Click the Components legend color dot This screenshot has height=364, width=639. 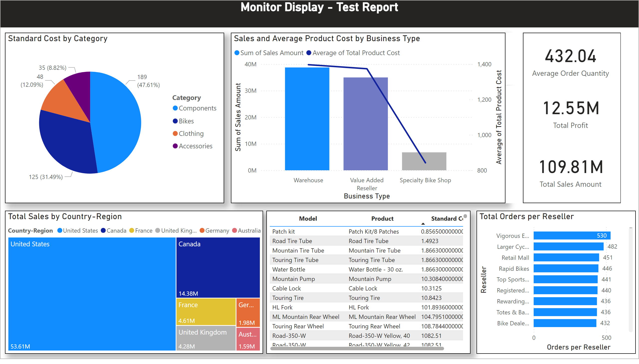175,108
